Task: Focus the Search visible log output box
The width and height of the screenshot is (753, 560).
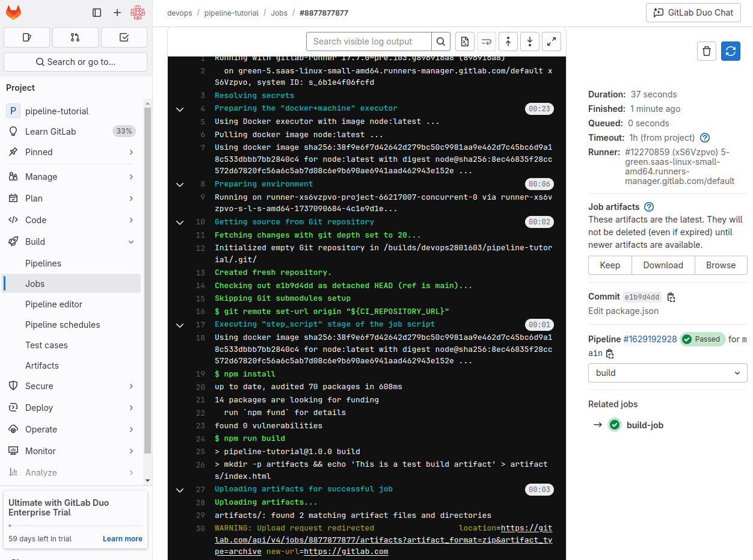Action: click(369, 42)
